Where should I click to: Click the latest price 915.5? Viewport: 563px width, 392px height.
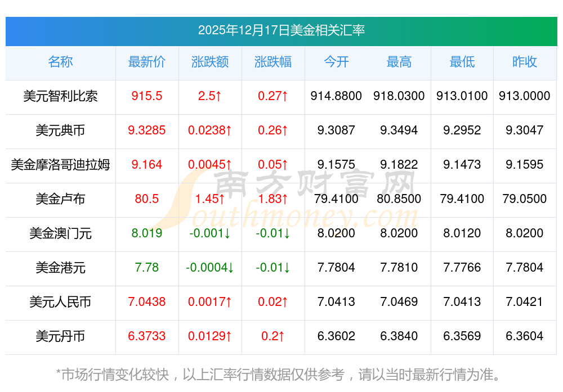147,96
